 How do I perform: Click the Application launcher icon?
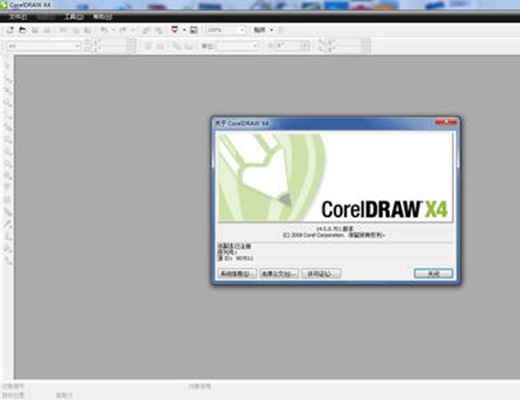pos(174,30)
